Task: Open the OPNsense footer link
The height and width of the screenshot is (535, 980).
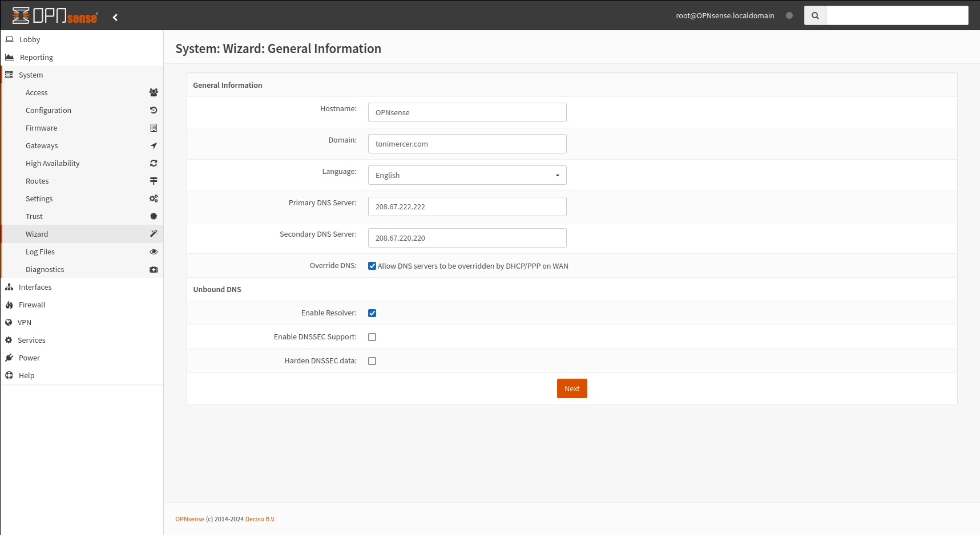Action: [x=189, y=519]
